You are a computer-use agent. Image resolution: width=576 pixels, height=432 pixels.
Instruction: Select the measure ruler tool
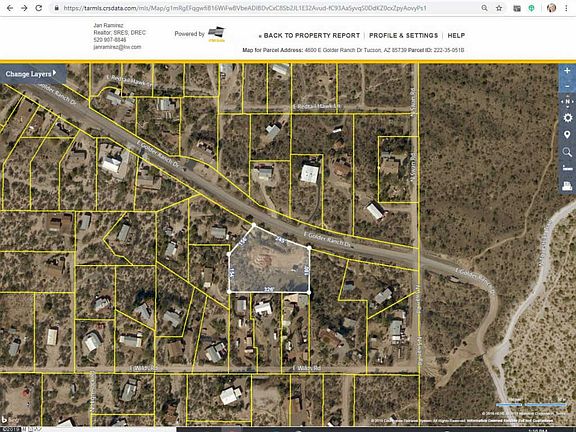click(x=567, y=169)
